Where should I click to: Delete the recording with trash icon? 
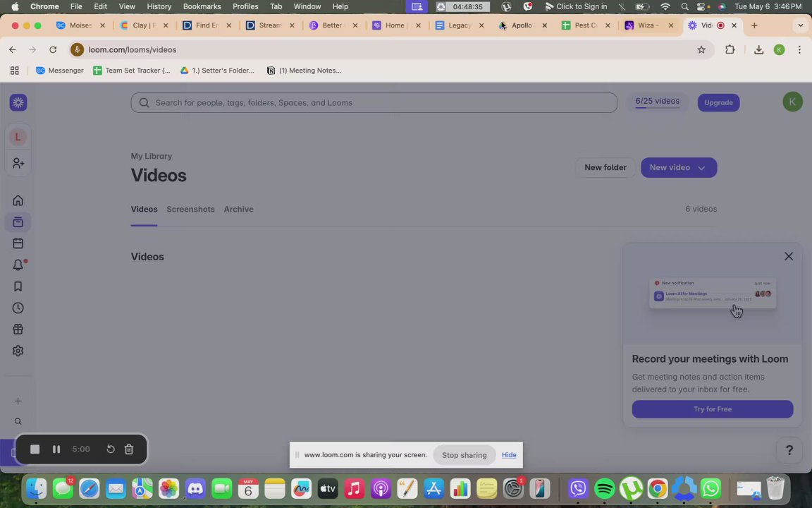point(129,449)
